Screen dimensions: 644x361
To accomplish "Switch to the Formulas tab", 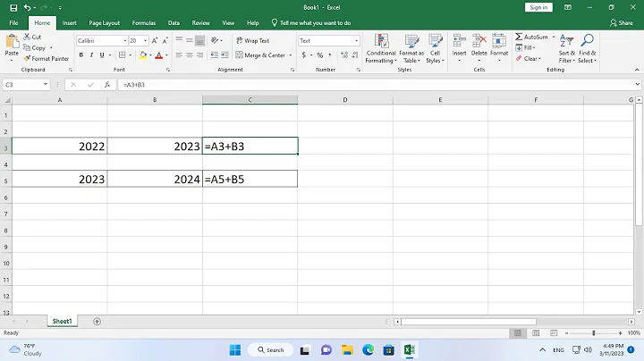I will (144, 23).
